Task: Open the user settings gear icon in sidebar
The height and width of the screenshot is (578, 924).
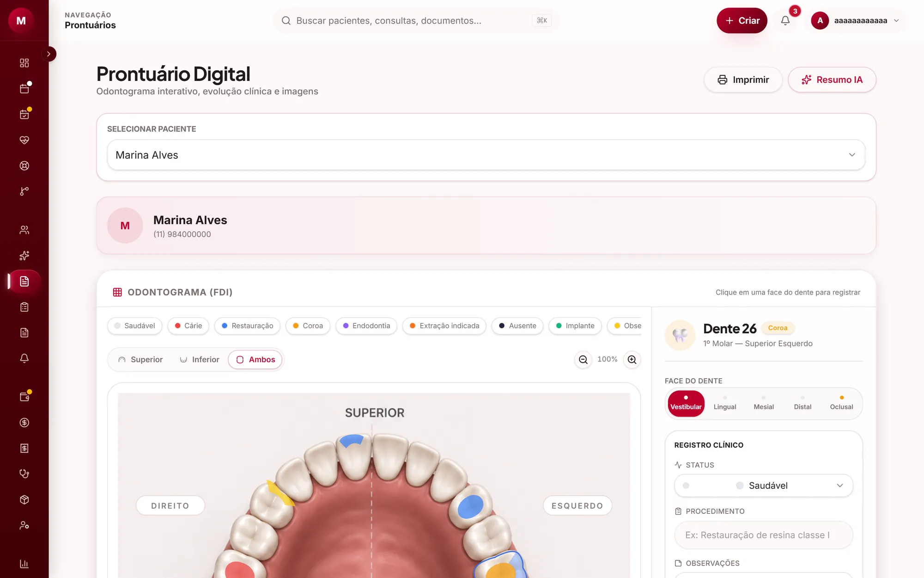Action: pos(24,525)
